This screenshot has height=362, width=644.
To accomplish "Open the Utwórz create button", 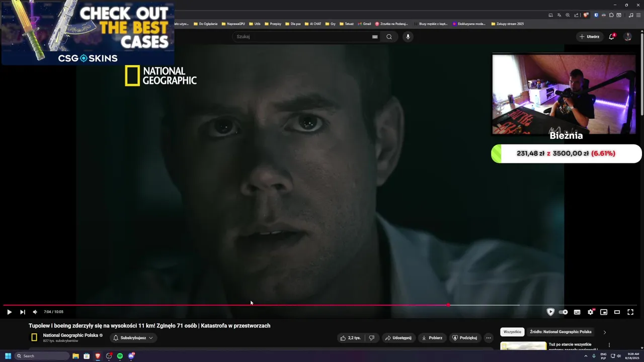I will [x=590, y=37].
